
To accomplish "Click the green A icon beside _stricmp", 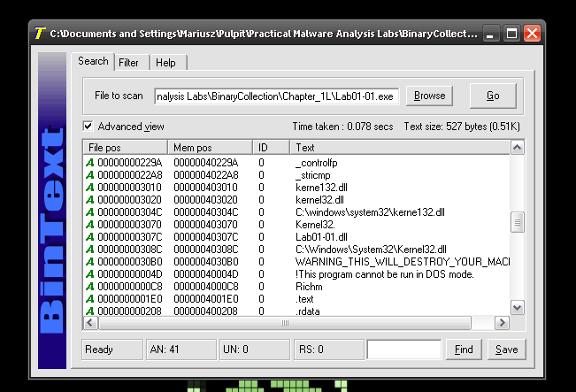I will (x=90, y=175).
